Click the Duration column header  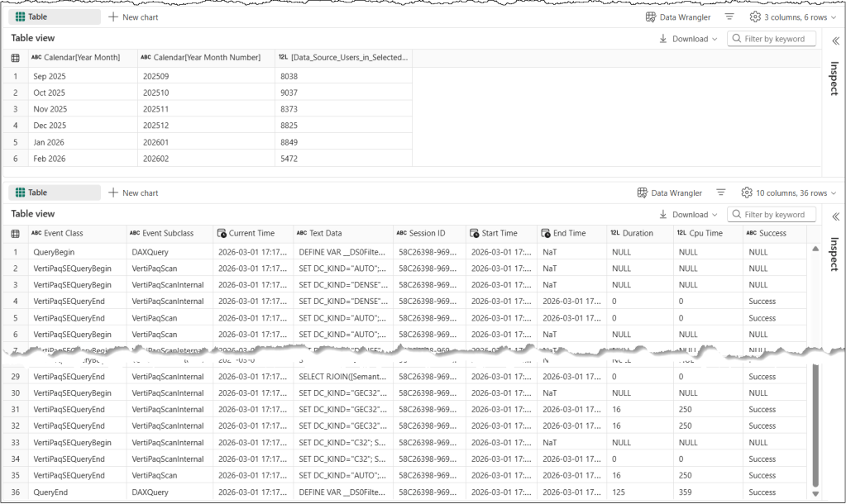[638, 234]
